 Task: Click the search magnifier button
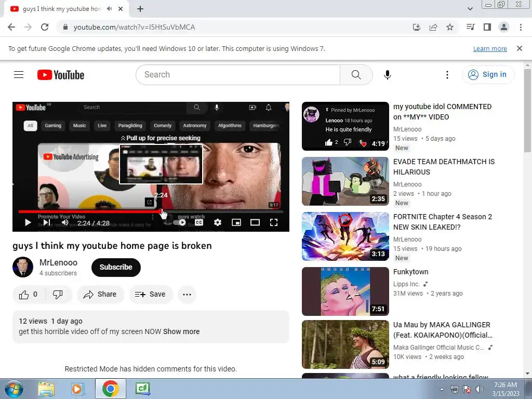point(356,75)
